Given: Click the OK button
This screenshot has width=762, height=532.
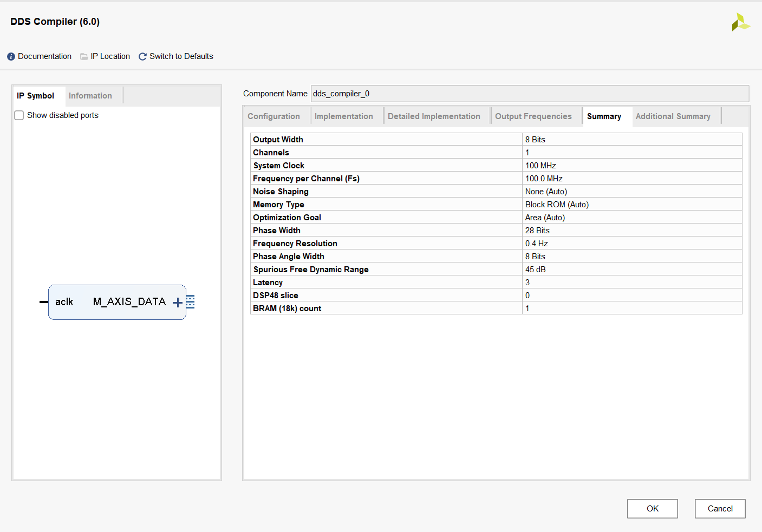Looking at the screenshot, I should tap(653, 509).
